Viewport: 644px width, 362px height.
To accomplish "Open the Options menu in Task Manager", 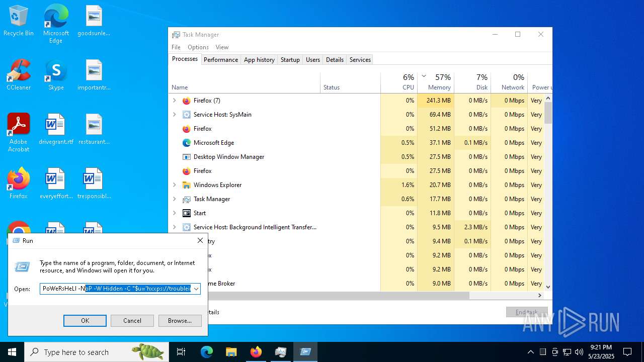I will click(198, 47).
